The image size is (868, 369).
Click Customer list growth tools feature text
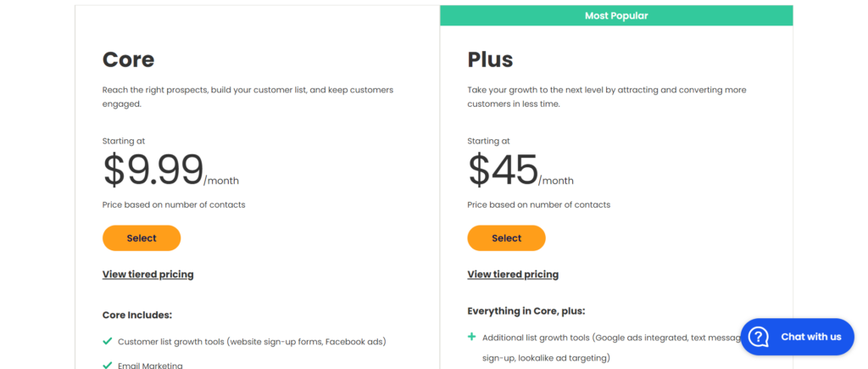[252, 342]
